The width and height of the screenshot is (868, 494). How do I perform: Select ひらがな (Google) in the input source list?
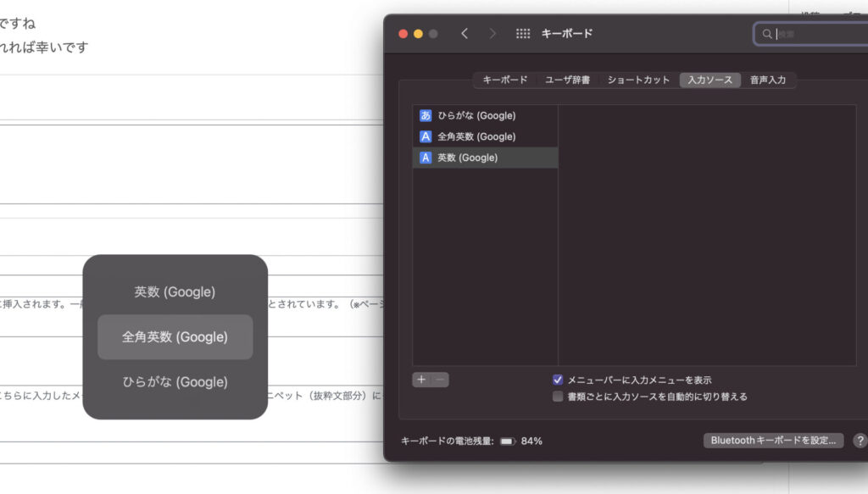(x=485, y=115)
